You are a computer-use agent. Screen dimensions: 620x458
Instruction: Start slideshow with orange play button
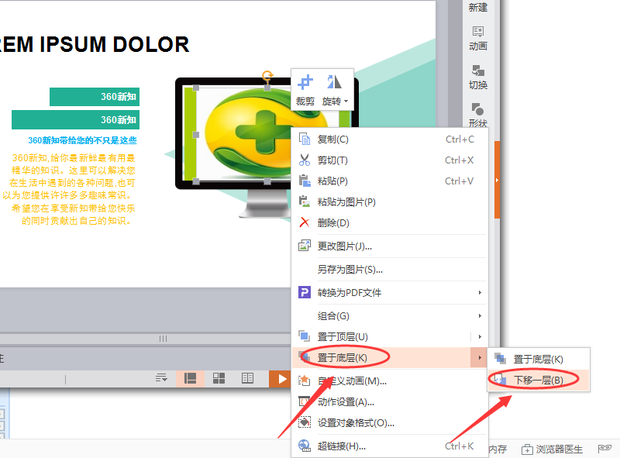[280, 379]
